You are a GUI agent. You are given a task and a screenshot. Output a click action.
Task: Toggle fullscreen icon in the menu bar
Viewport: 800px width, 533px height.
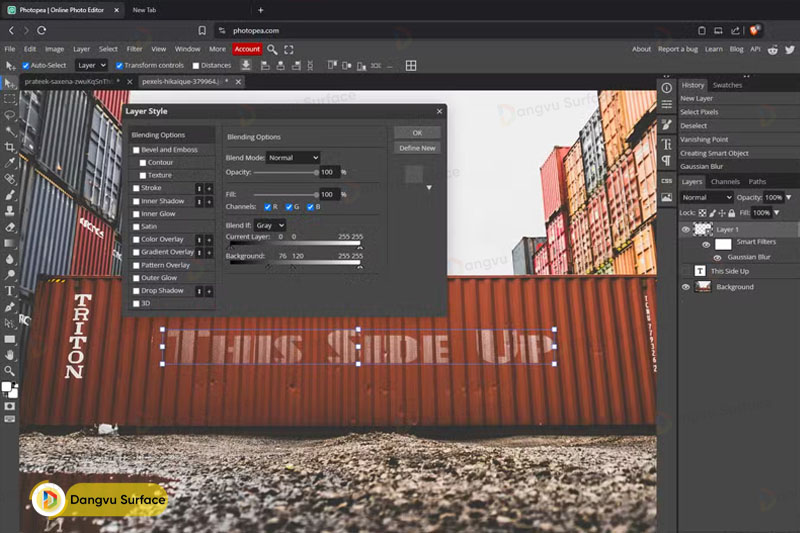(x=289, y=49)
